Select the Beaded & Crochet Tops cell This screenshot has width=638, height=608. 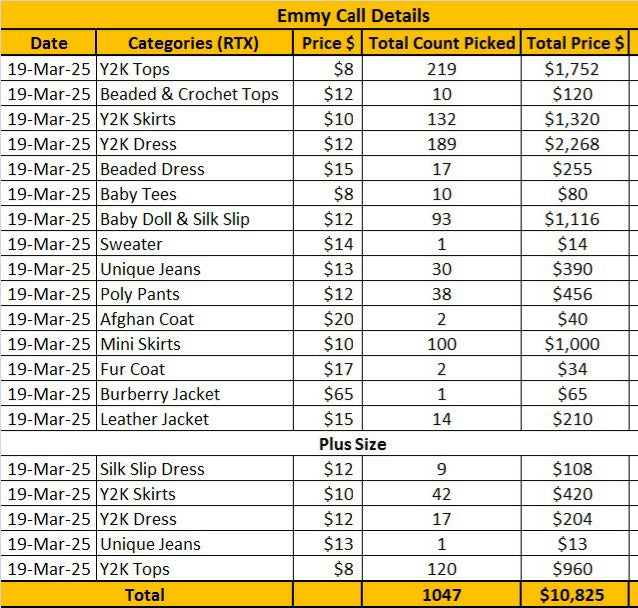coord(194,94)
